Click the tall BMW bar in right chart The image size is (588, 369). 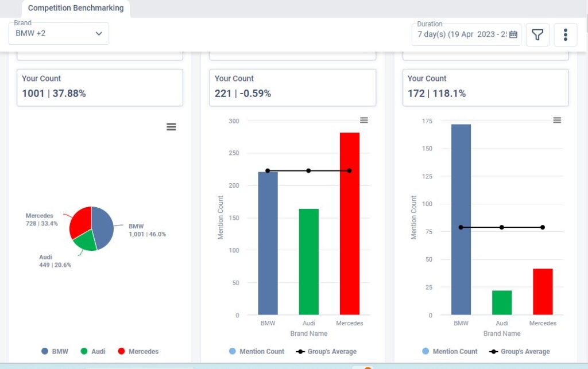click(461, 220)
